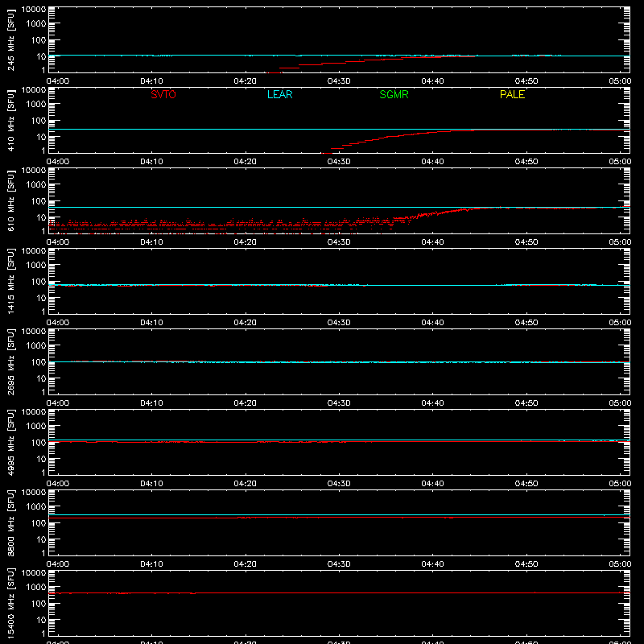Click 04:10 time label under 610 MHz plot
644x644 pixels.
pos(151,242)
